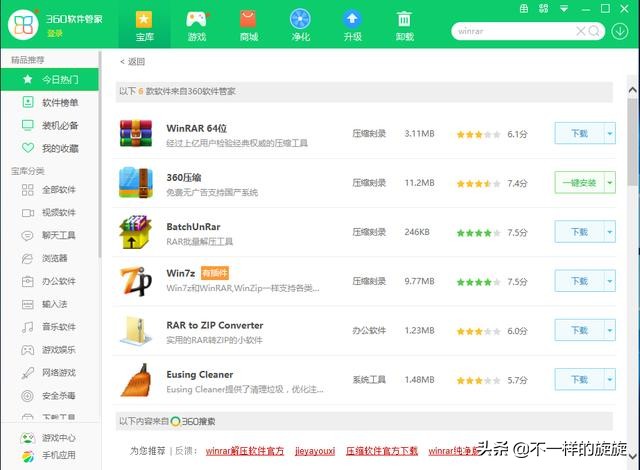Open 我的收藏 favorites
640x470 pixels.
click(x=49, y=148)
